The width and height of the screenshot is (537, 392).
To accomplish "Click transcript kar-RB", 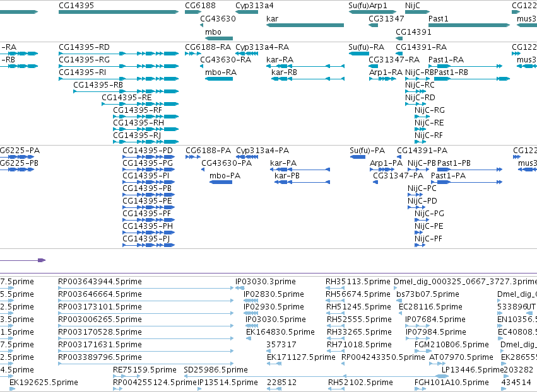I will 284,72.
